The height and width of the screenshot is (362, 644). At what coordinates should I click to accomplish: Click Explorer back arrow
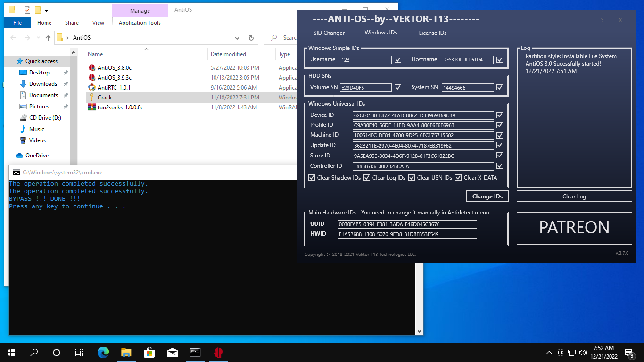pyautogui.click(x=14, y=38)
